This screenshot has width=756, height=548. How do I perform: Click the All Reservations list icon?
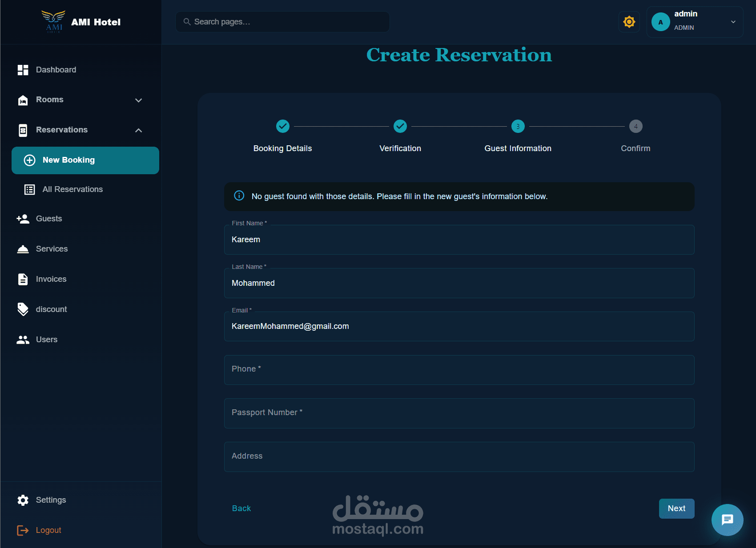tap(29, 190)
